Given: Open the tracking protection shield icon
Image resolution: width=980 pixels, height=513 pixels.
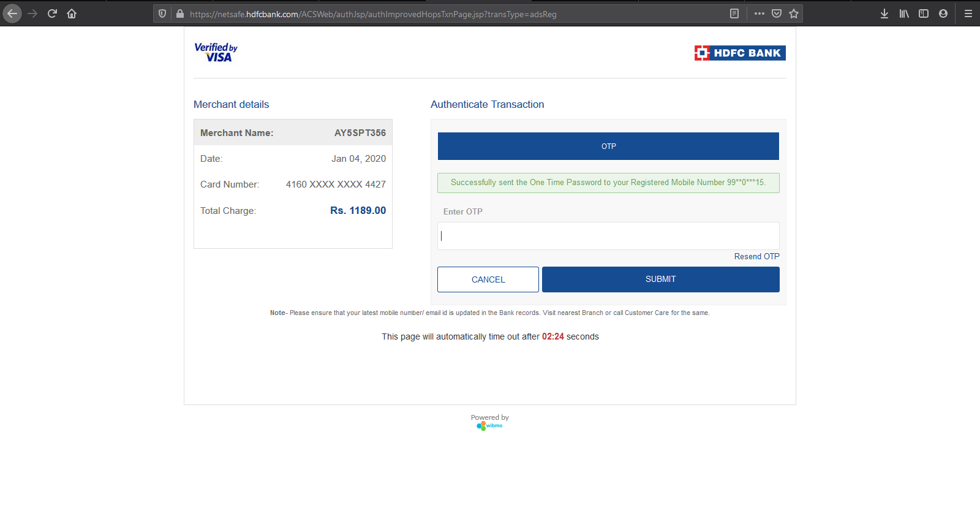Looking at the screenshot, I should point(162,13).
